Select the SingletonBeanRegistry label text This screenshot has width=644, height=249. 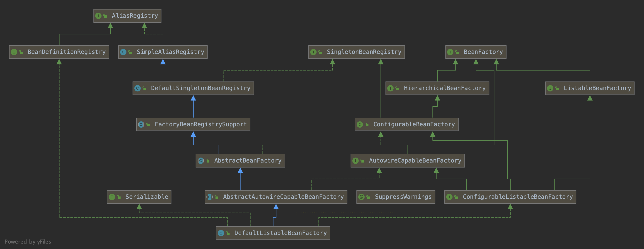click(x=364, y=52)
